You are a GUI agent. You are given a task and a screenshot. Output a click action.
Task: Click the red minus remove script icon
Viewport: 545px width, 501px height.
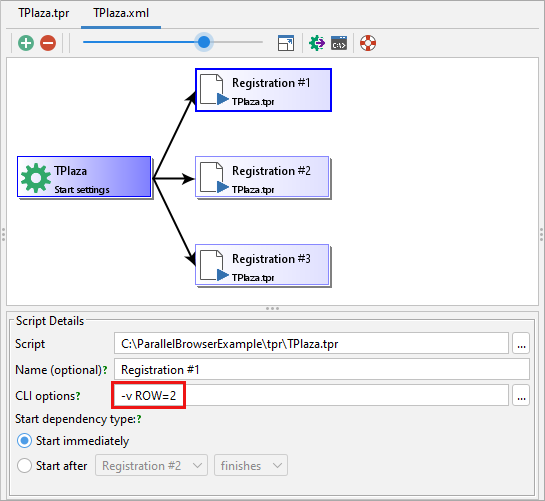pos(48,43)
